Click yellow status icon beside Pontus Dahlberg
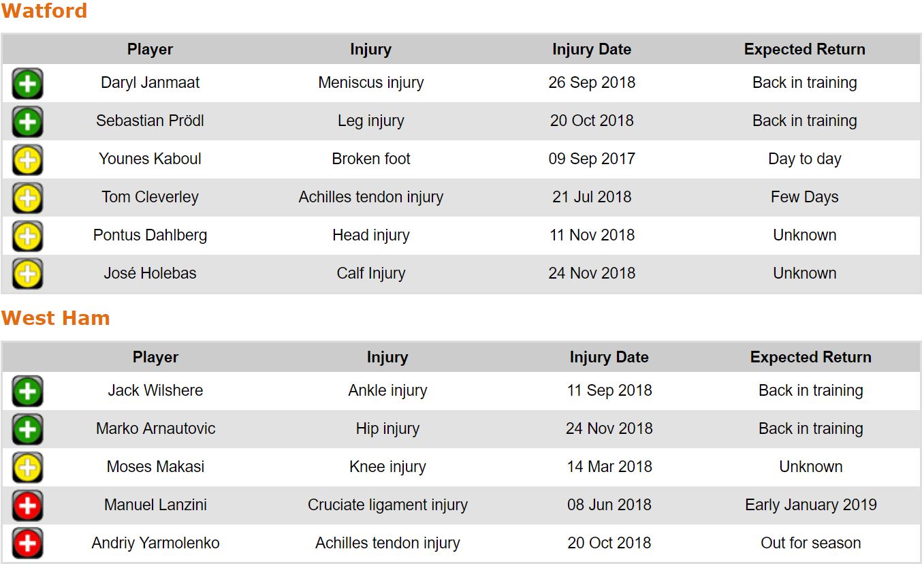This screenshot has height=564, width=924. 27,236
